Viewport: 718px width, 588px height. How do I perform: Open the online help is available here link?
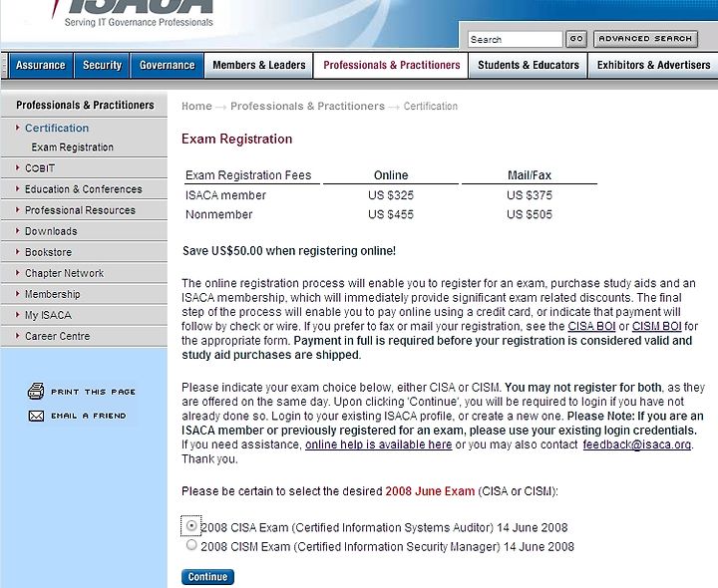tap(379, 444)
